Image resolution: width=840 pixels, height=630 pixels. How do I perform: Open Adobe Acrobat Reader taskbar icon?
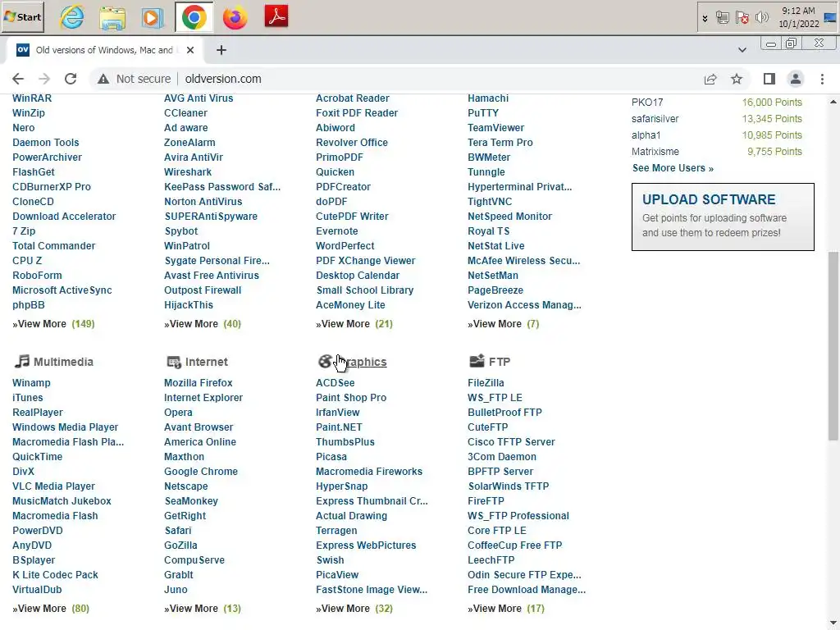276,16
